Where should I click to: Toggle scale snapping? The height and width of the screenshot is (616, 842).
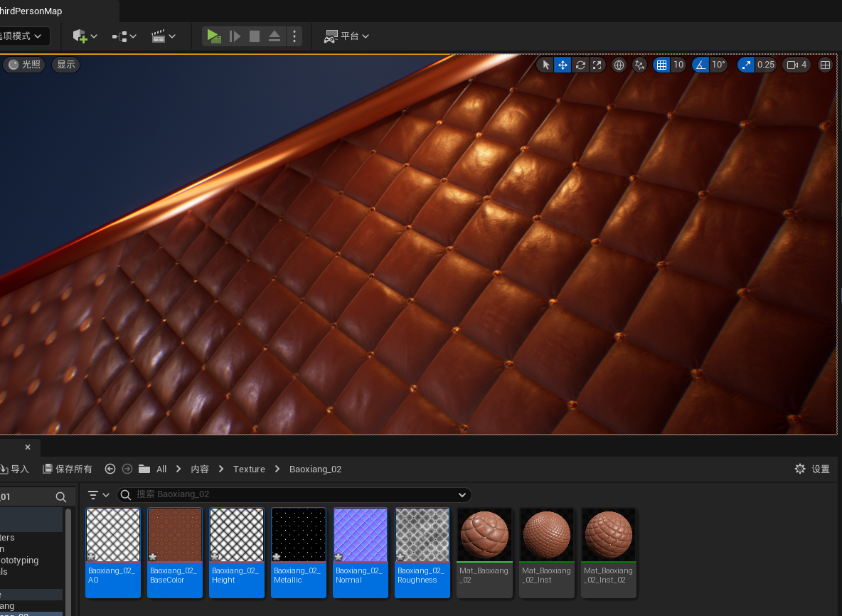745,65
